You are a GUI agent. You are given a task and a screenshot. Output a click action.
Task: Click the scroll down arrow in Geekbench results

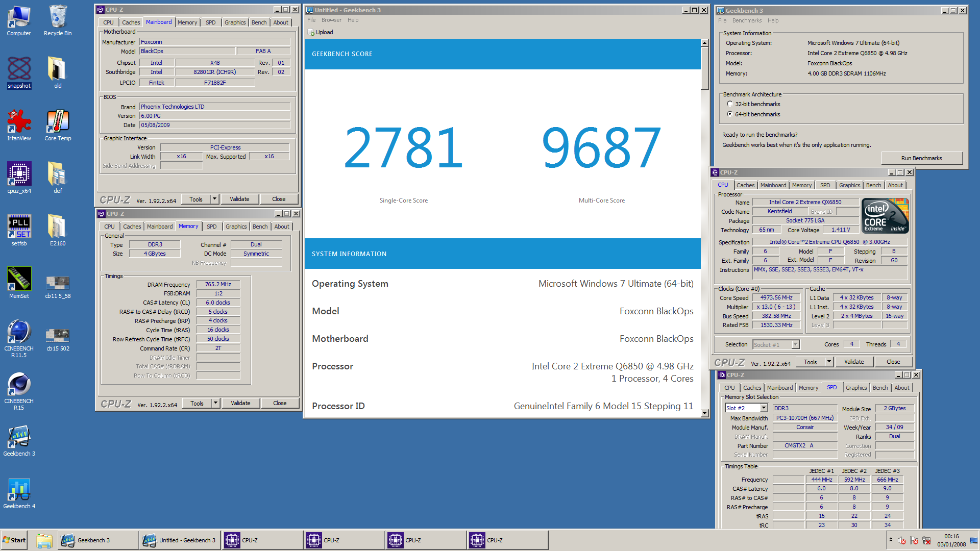coord(705,413)
